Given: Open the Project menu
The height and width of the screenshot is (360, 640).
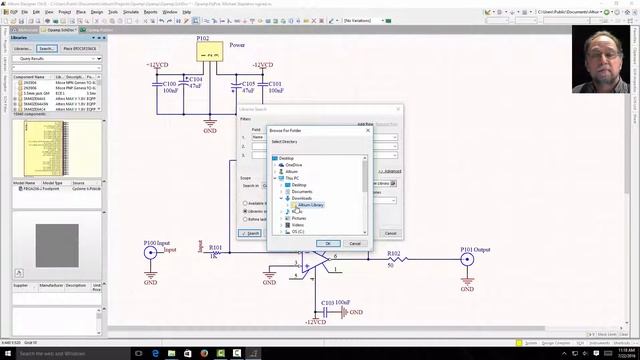Looking at the screenshot, I should click(x=64, y=12).
